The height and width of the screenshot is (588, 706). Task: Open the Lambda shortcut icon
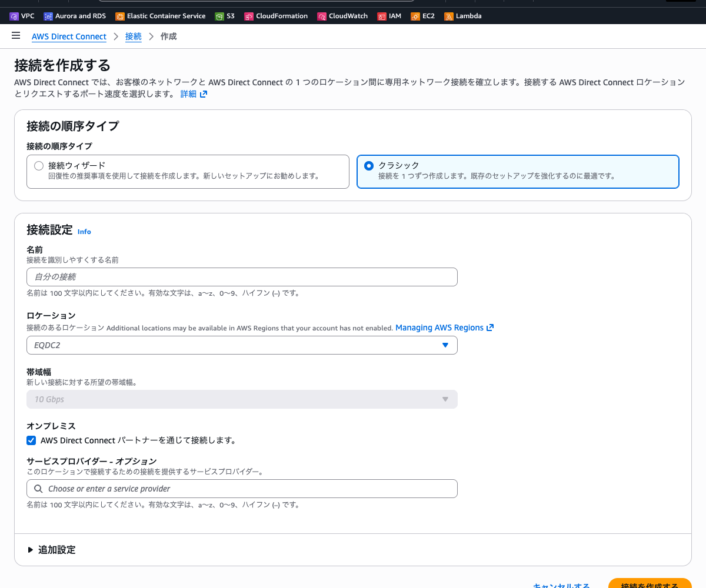[449, 16]
